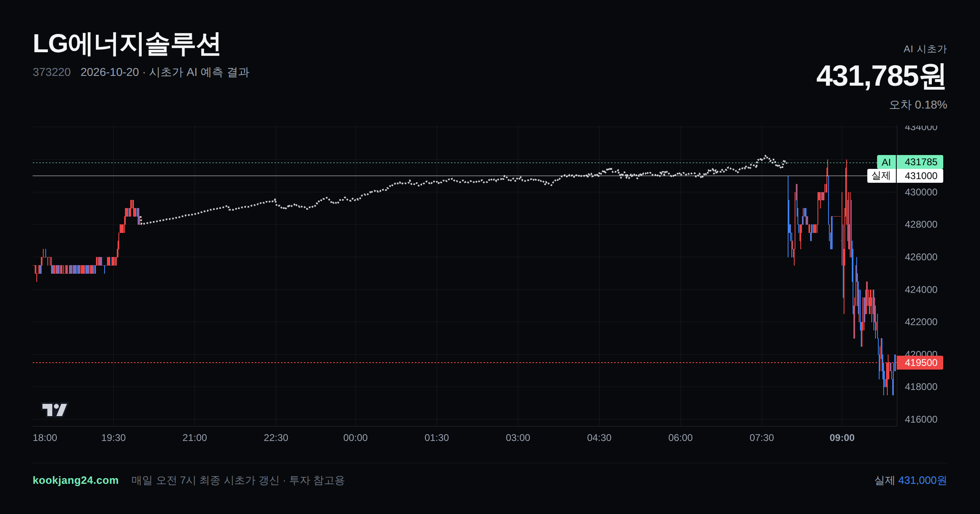Click the green AI 431785 price tag
Viewport: 980px width, 514px height.
pyautogui.click(x=910, y=162)
